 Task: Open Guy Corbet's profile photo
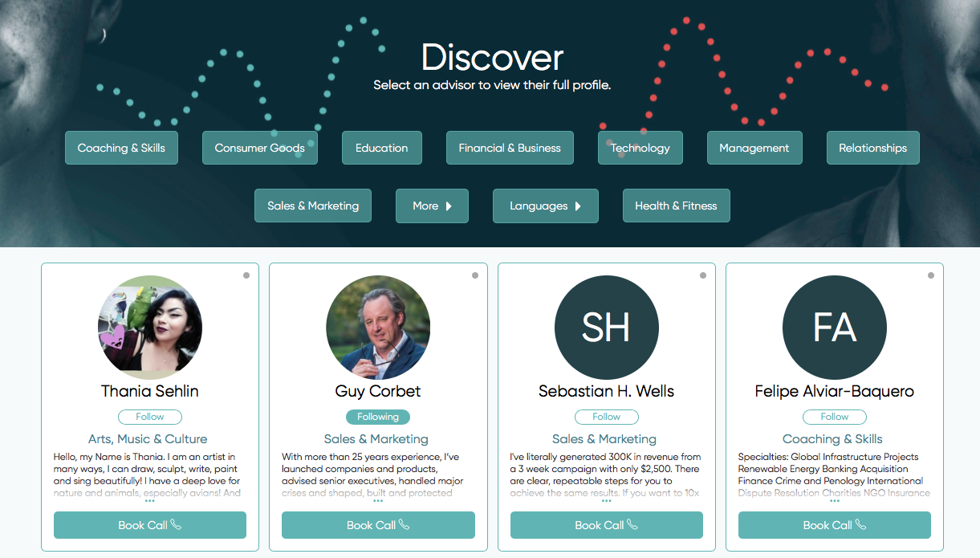tap(378, 328)
